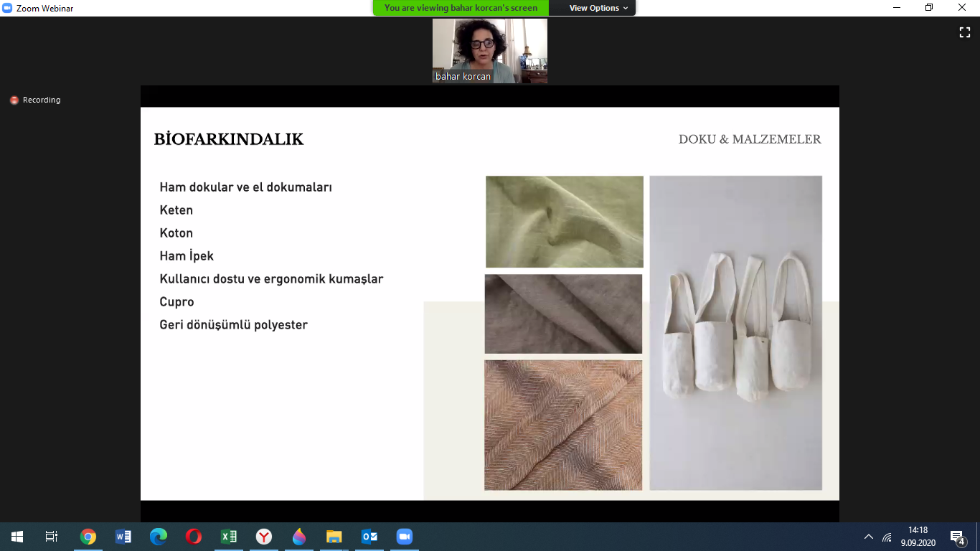Show hidden system tray icons
Viewport: 980px width, 551px height.
pyautogui.click(x=869, y=537)
